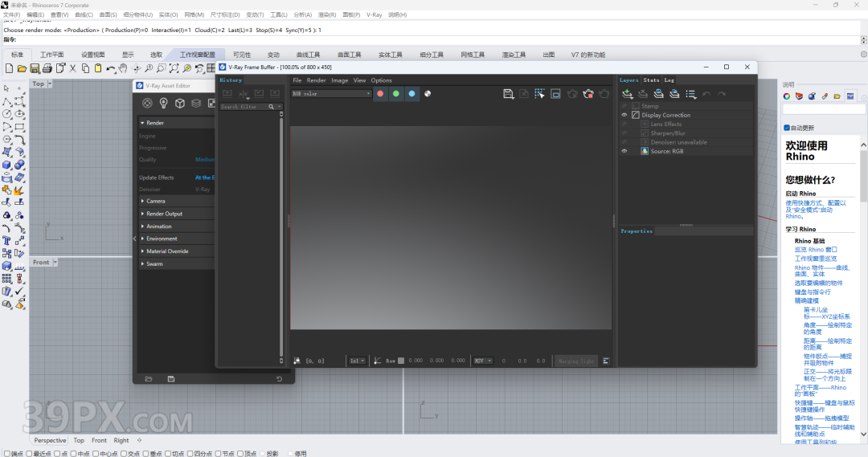Click the 巡览 Rhino 窗口 link
Screen dimensions: 868x457
click(816, 250)
